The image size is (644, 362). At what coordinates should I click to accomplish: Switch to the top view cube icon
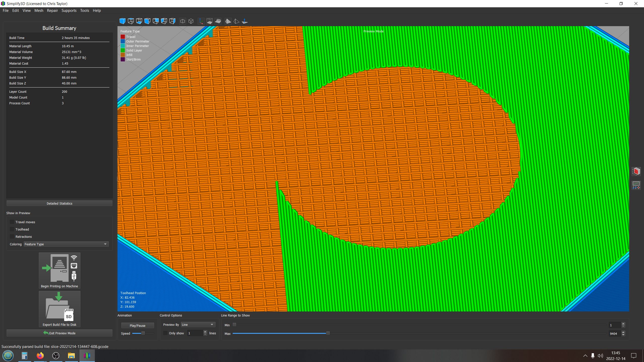tap(131, 21)
